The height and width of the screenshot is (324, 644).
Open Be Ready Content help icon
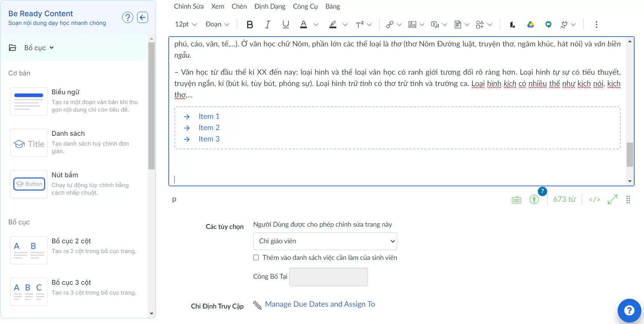[x=128, y=17]
